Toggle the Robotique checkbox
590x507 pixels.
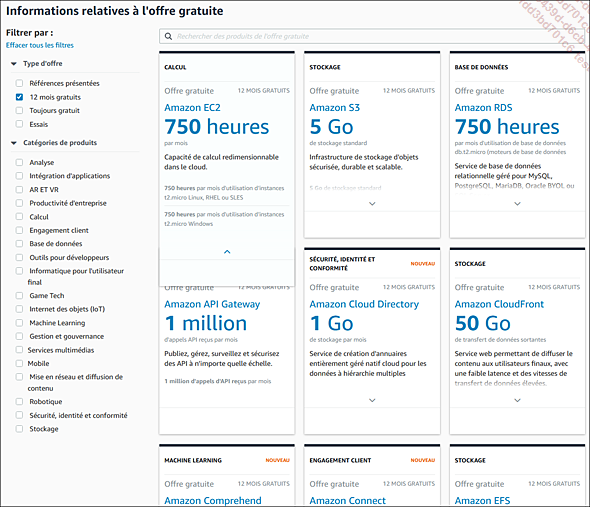click(x=19, y=402)
